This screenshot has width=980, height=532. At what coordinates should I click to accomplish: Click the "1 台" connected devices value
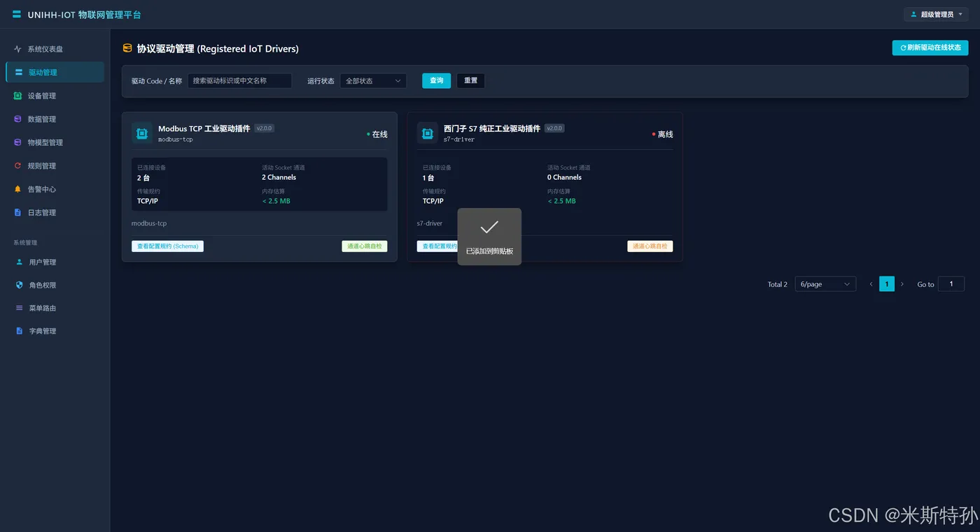pos(429,178)
